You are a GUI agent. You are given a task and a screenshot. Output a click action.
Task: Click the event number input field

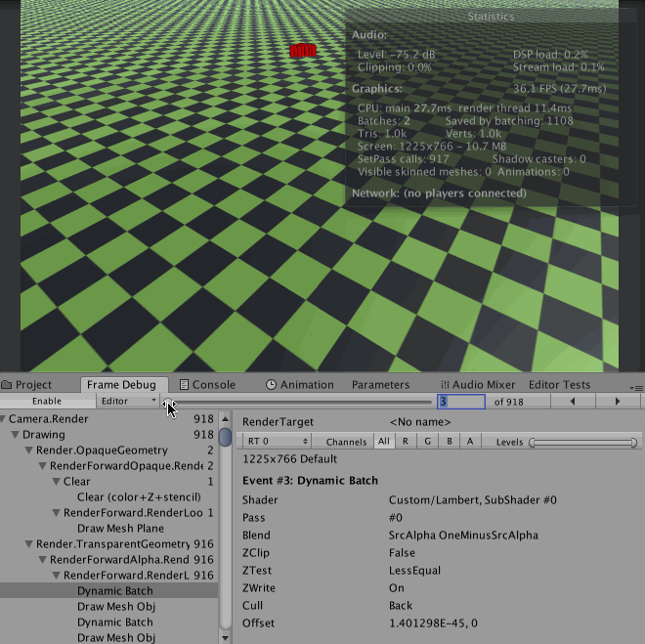(461, 402)
